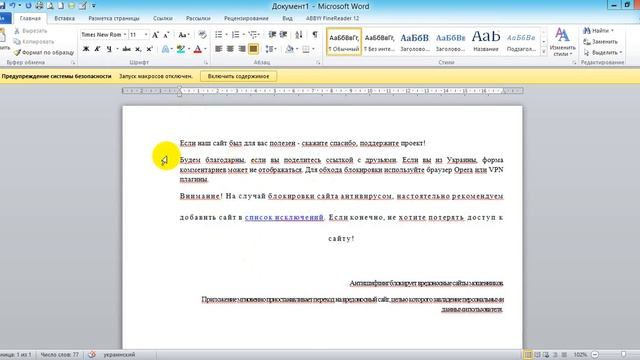Open the line spacing dropdown
This screenshot has width=640, height=360.
click(x=271, y=49)
